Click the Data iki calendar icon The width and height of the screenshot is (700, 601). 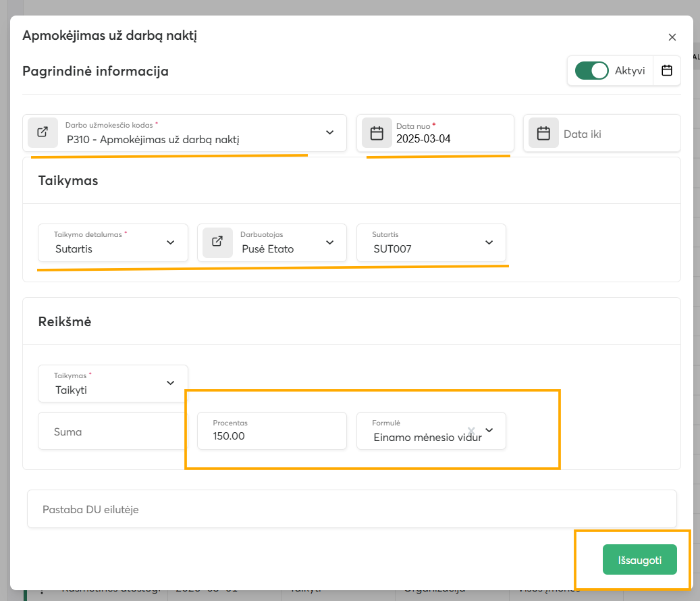point(543,133)
